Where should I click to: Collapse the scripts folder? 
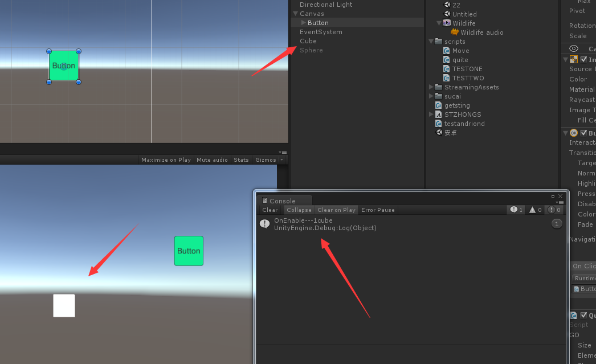[431, 42]
